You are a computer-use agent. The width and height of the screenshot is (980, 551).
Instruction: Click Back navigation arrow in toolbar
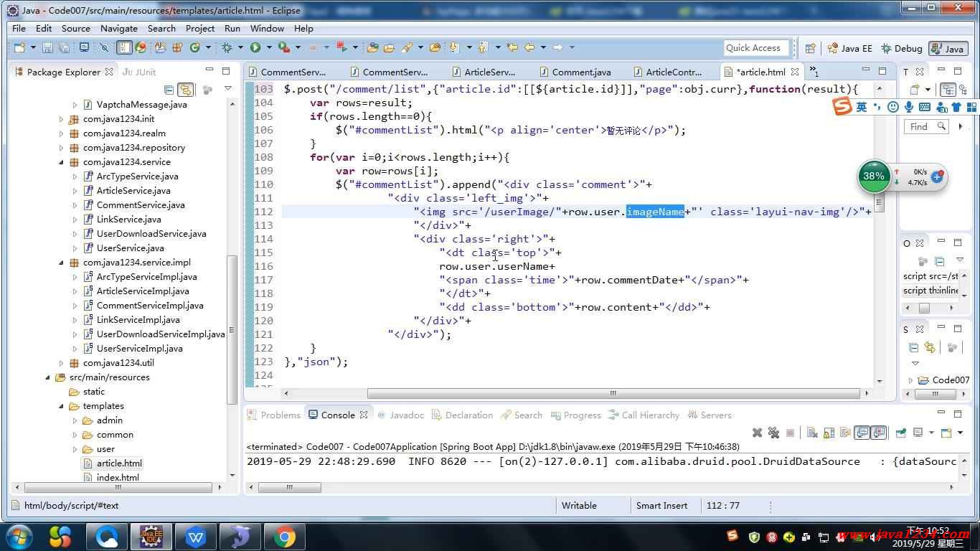[x=529, y=47]
